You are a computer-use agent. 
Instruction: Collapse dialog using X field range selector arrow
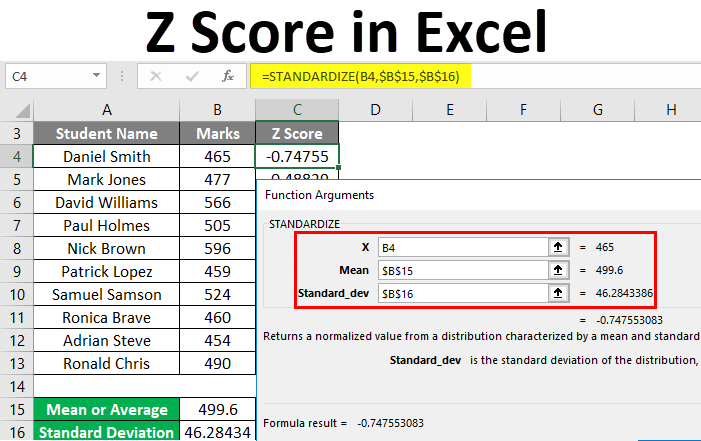(558, 247)
